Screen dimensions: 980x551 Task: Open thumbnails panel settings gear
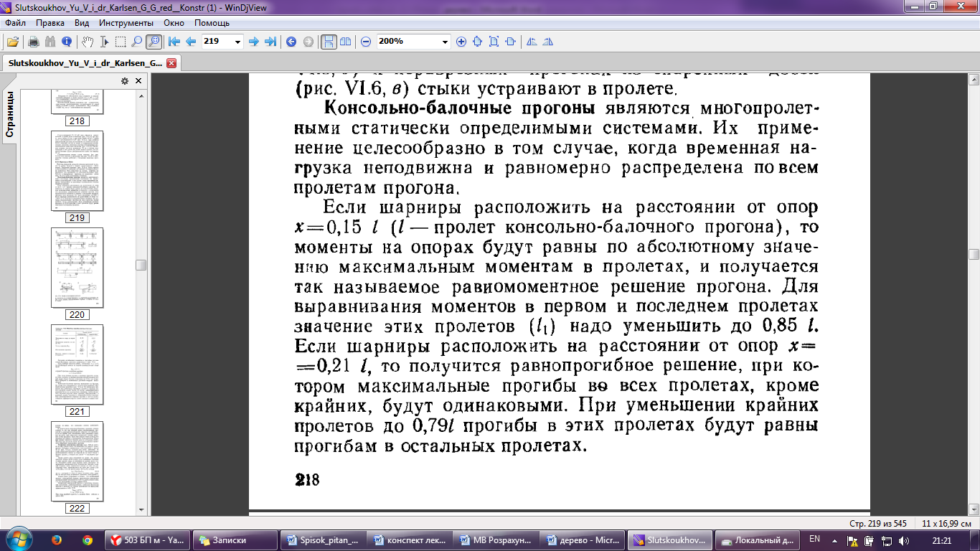pos(124,81)
